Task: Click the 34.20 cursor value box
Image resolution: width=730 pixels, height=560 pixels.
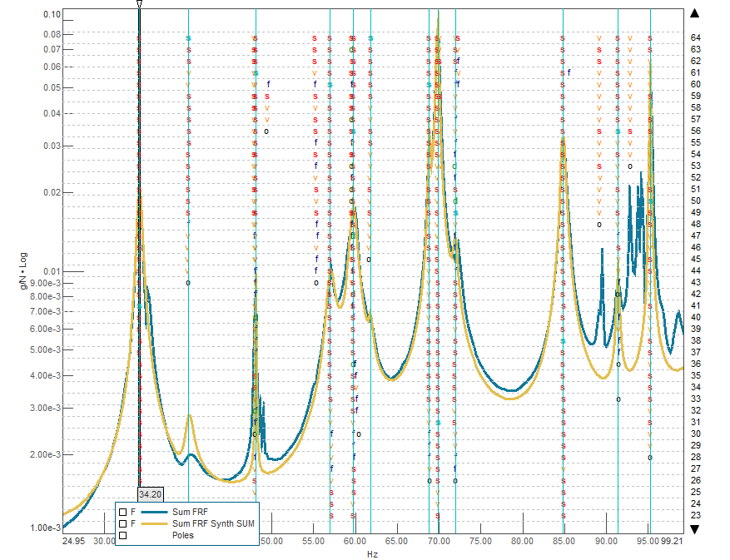Action: [149, 493]
